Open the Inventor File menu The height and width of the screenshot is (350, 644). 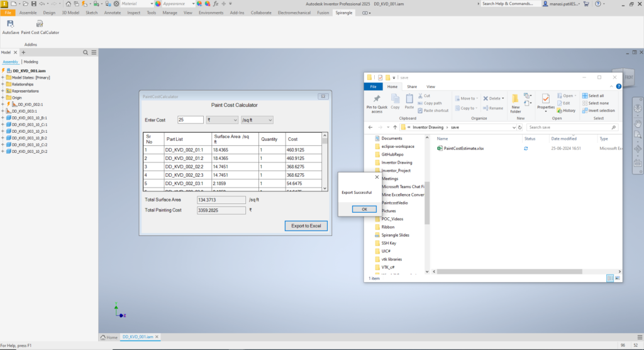click(x=8, y=13)
